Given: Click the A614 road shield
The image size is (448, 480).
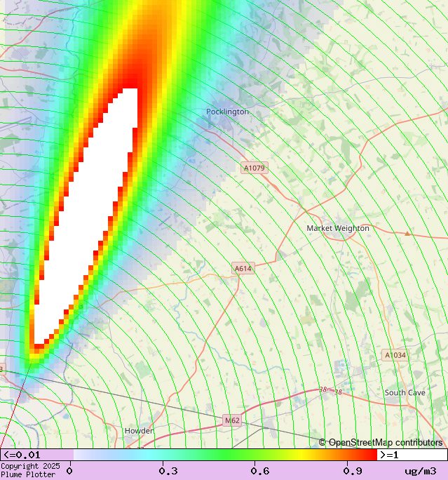Looking at the screenshot, I should pyautogui.click(x=243, y=269).
